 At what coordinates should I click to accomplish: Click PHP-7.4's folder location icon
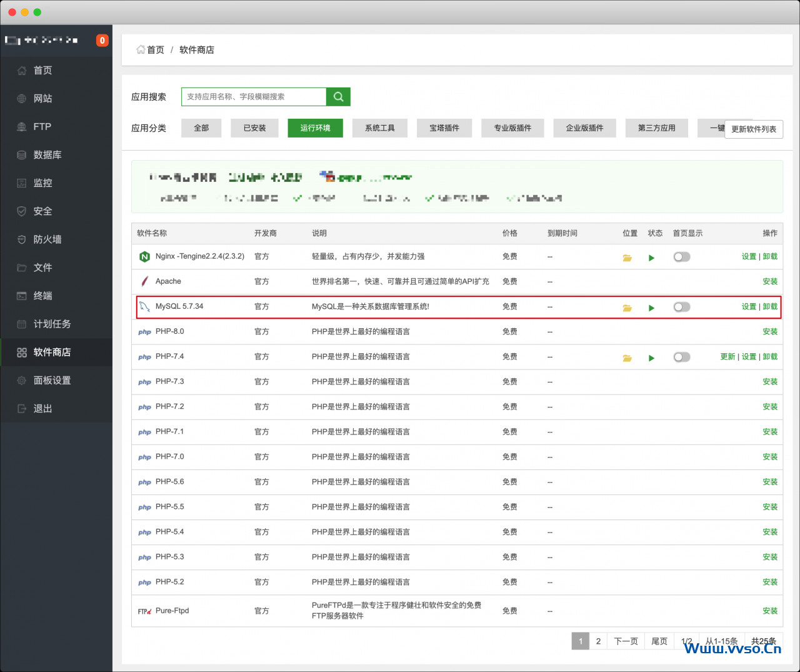(x=627, y=357)
